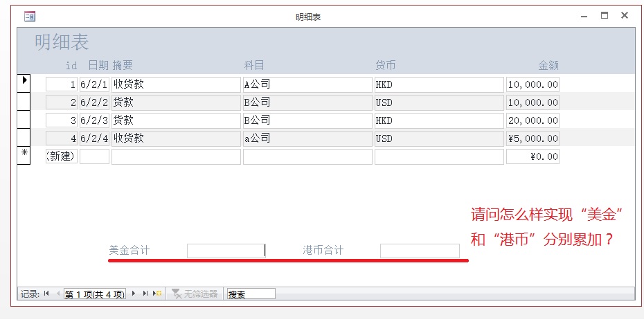
Task: Click the 6/2/3 date field
Action: [x=94, y=120]
